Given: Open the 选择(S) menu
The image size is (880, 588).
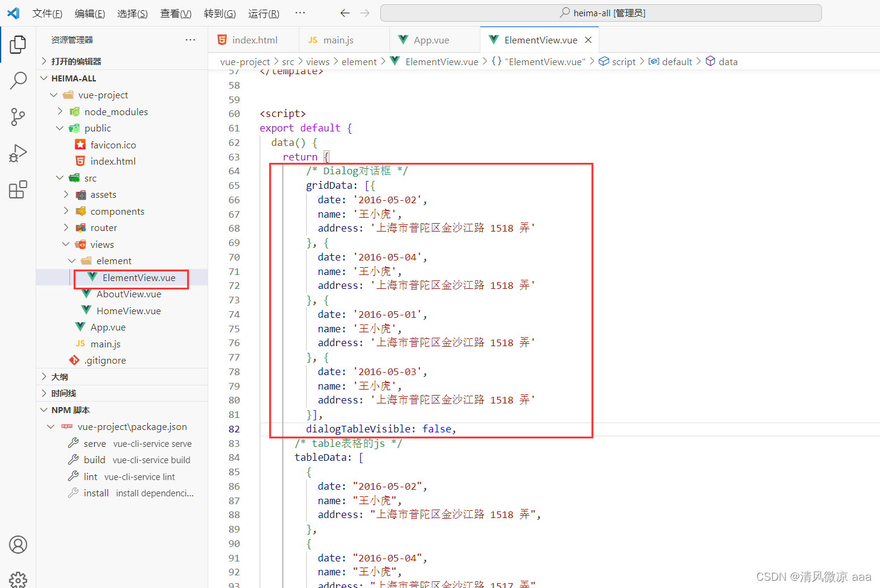Looking at the screenshot, I should pyautogui.click(x=133, y=13).
